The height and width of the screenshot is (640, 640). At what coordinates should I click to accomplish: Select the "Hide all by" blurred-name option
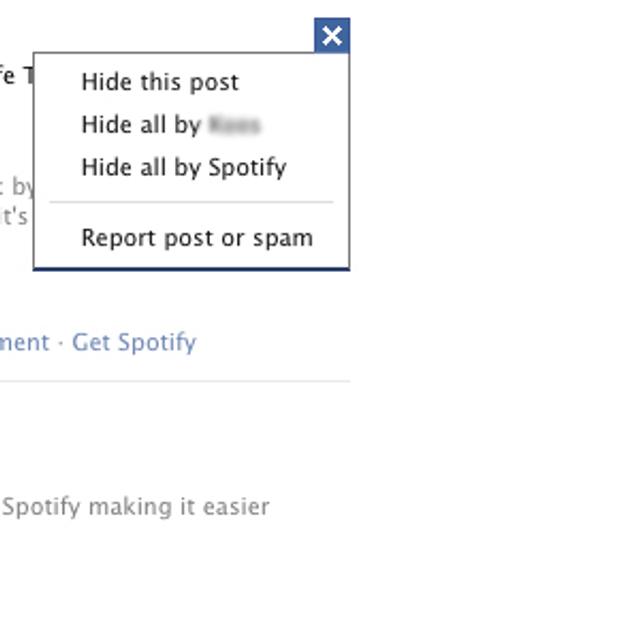point(170,125)
